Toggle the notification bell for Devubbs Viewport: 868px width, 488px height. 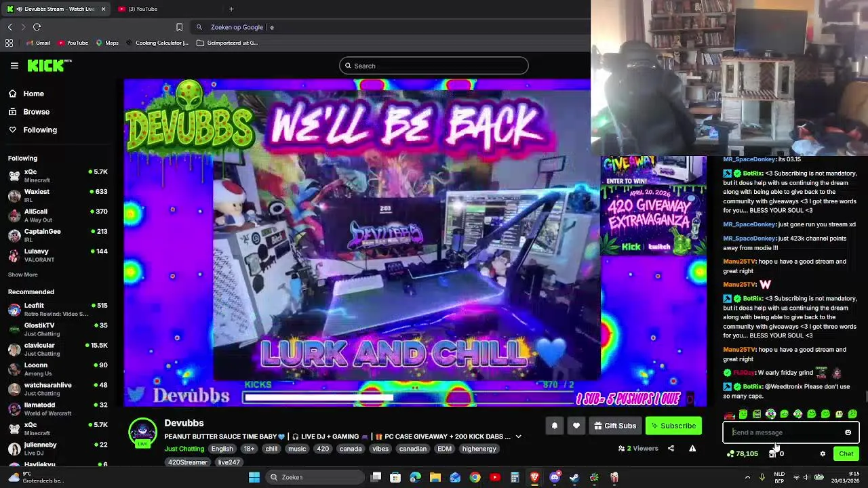[554, 426]
